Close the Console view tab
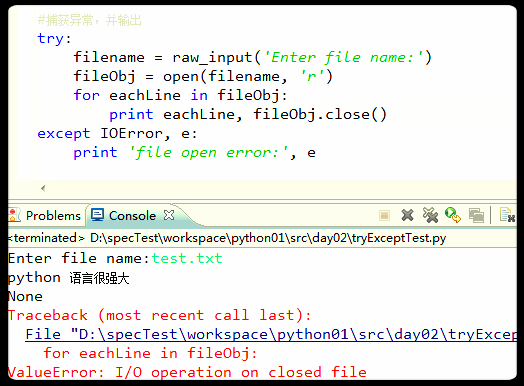Image resolution: width=524 pixels, height=386 pixels. point(169,215)
